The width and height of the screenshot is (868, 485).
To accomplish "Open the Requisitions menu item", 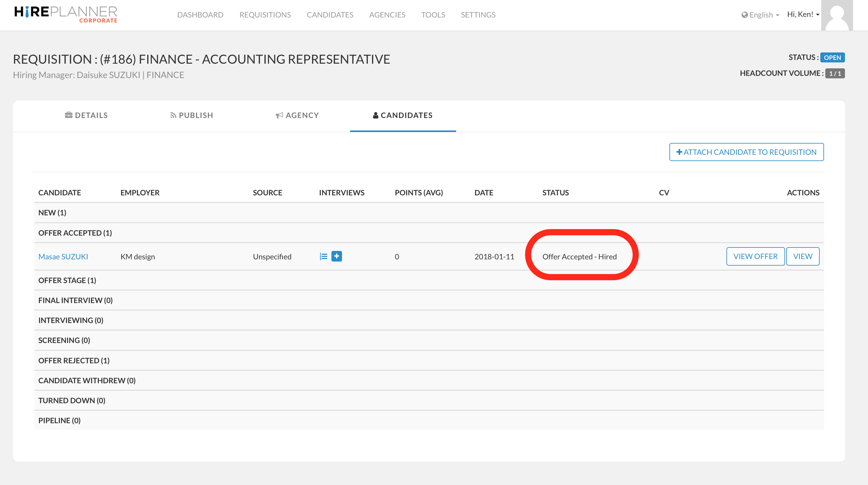I will [265, 15].
